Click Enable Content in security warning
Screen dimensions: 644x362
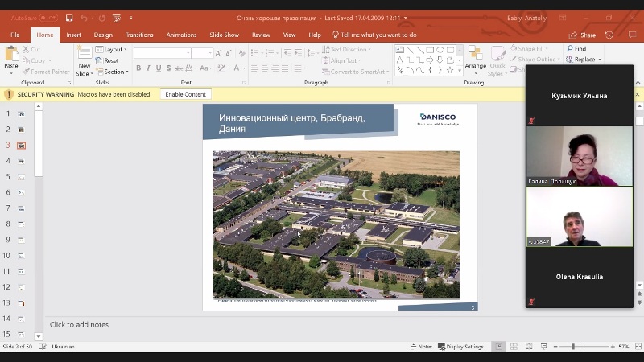185,94
